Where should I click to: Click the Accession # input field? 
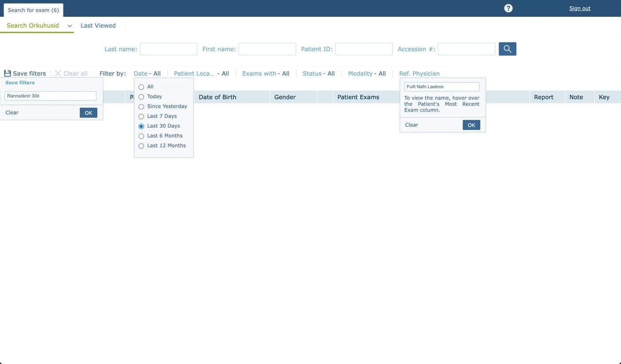click(x=467, y=49)
